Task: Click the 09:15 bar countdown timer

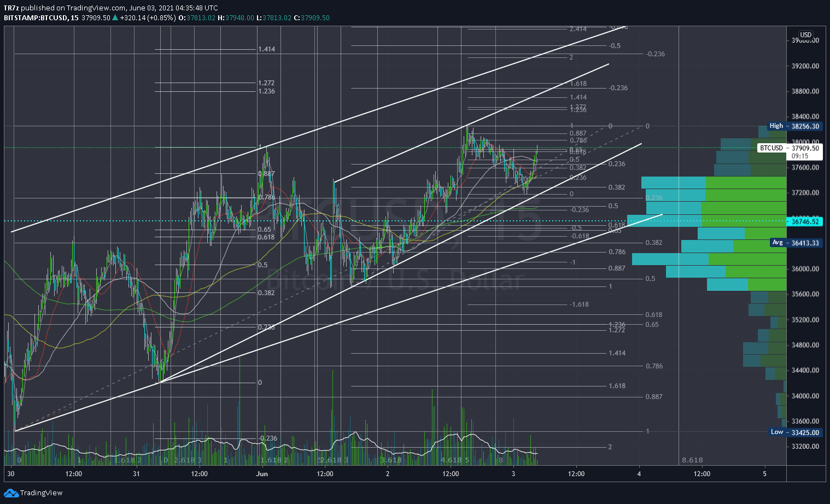Action: point(800,156)
